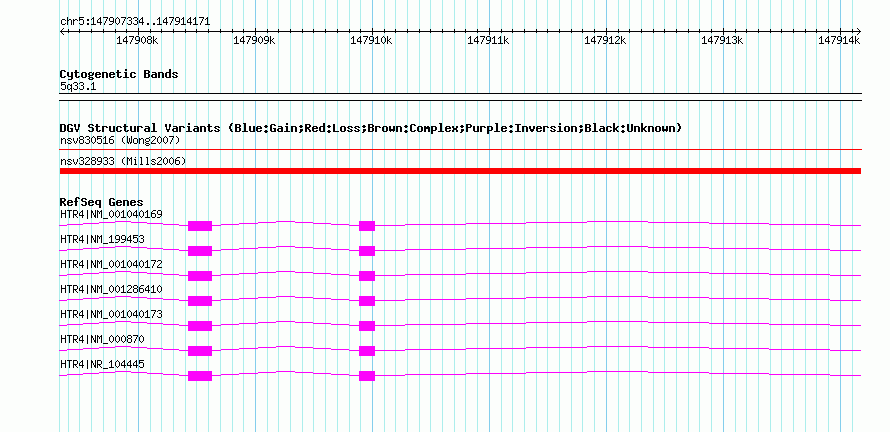
Task: Select the first exon of NM_199453
Action: pyautogui.click(x=200, y=251)
